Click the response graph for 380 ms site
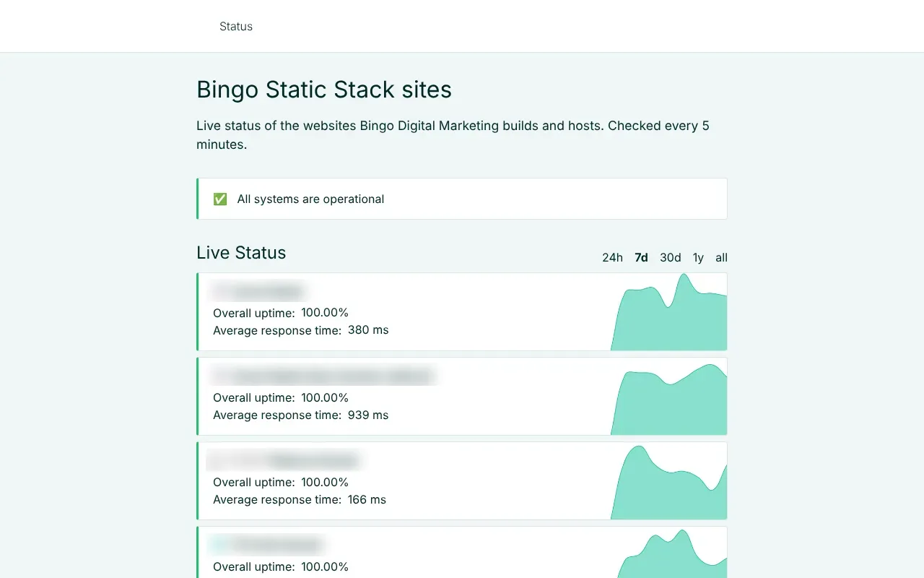924x578 pixels. pos(668,312)
